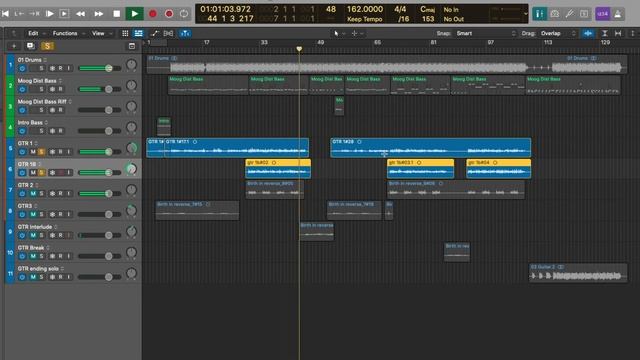Click the tempo value 162.0000
This screenshot has width=640, height=360.
(x=365, y=9)
